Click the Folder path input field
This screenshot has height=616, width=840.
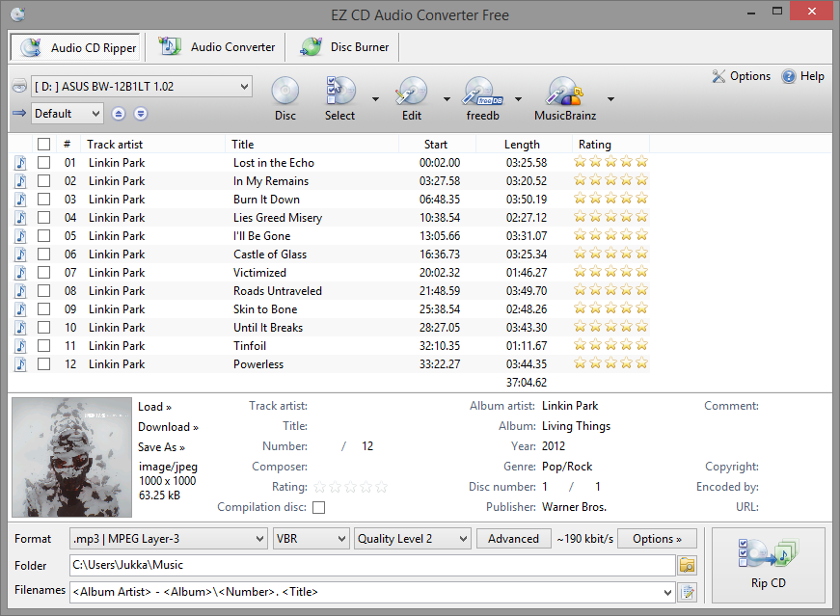372,565
